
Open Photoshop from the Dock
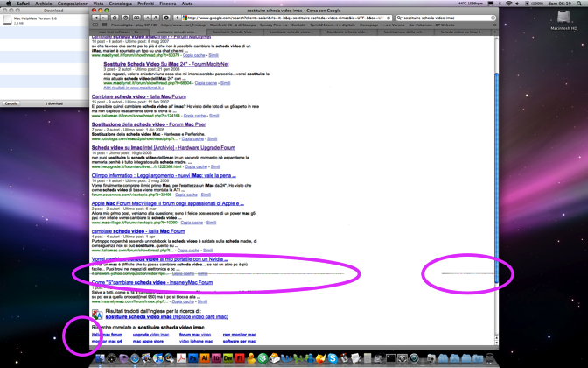tap(193, 358)
